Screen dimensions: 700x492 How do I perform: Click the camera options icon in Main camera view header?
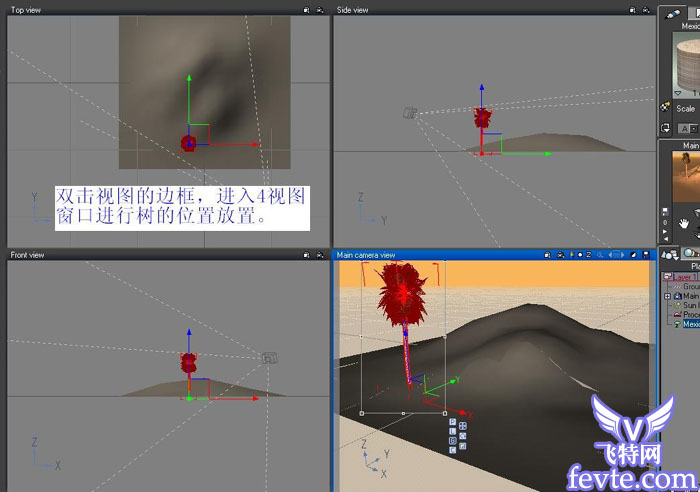[x=561, y=255]
